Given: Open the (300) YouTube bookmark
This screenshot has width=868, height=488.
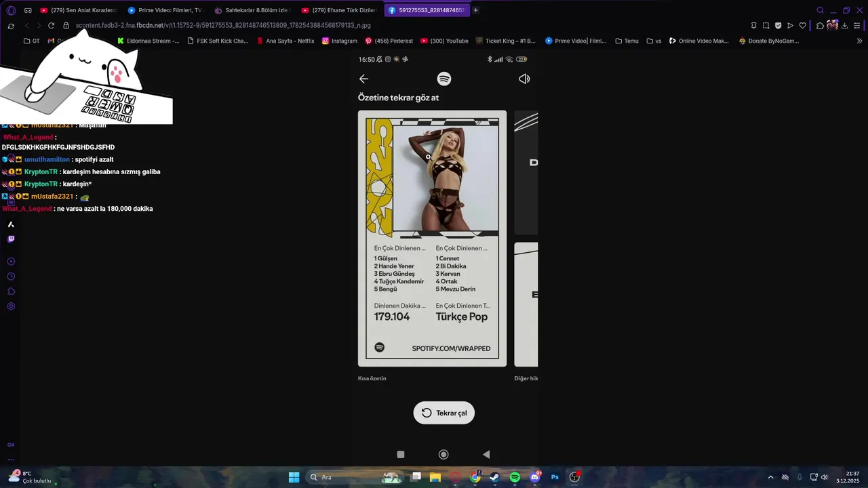Looking at the screenshot, I should point(444,41).
